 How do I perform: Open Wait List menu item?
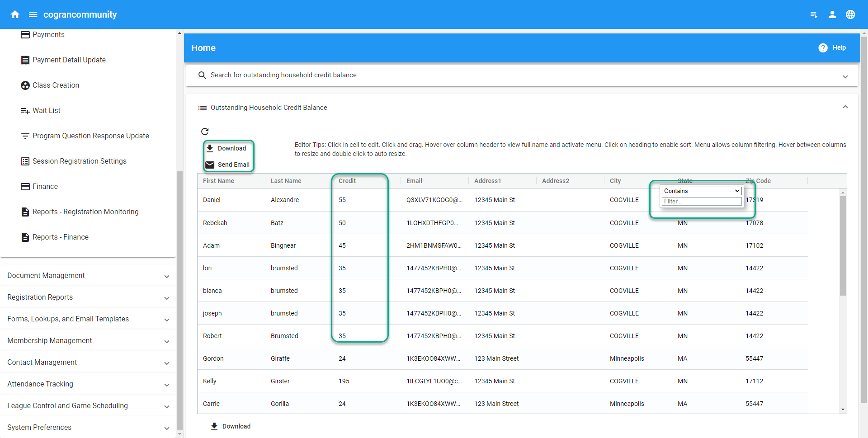[46, 111]
